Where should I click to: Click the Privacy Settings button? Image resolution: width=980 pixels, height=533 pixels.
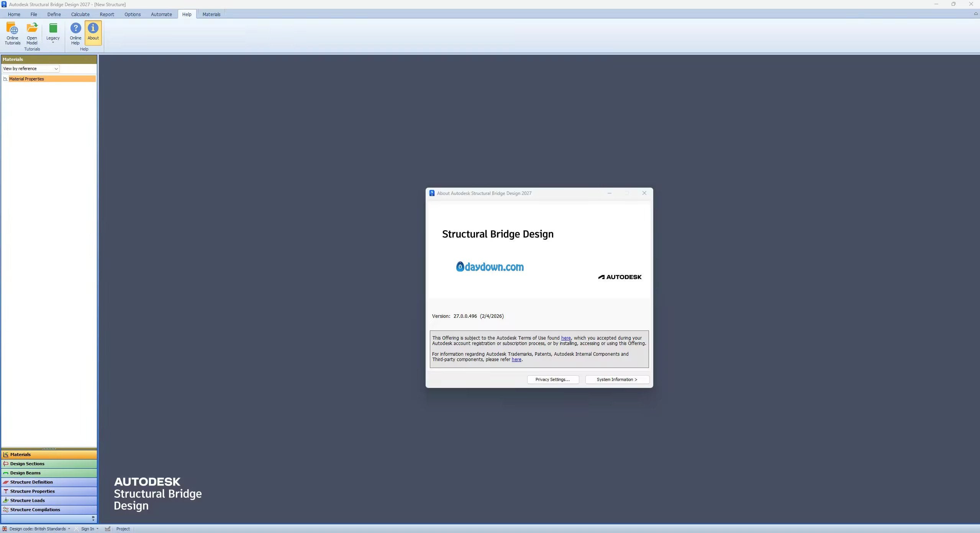[x=552, y=379]
